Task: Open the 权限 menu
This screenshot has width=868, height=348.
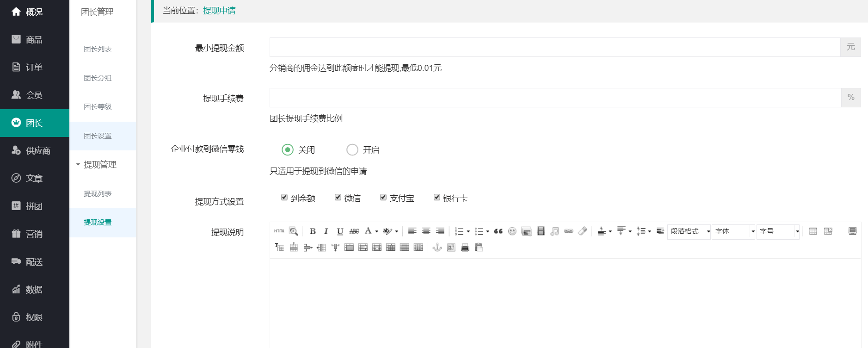Action: 35,317
